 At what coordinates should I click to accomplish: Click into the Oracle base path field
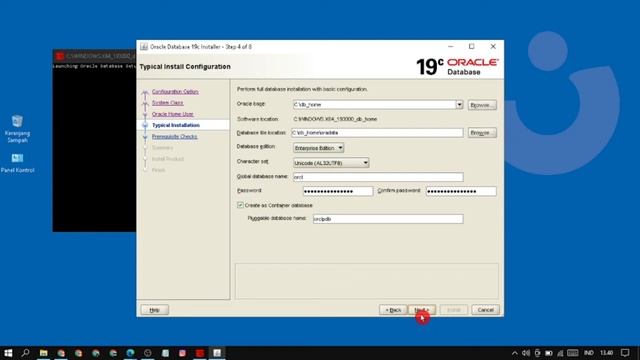pyautogui.click(x=374, y=104)
